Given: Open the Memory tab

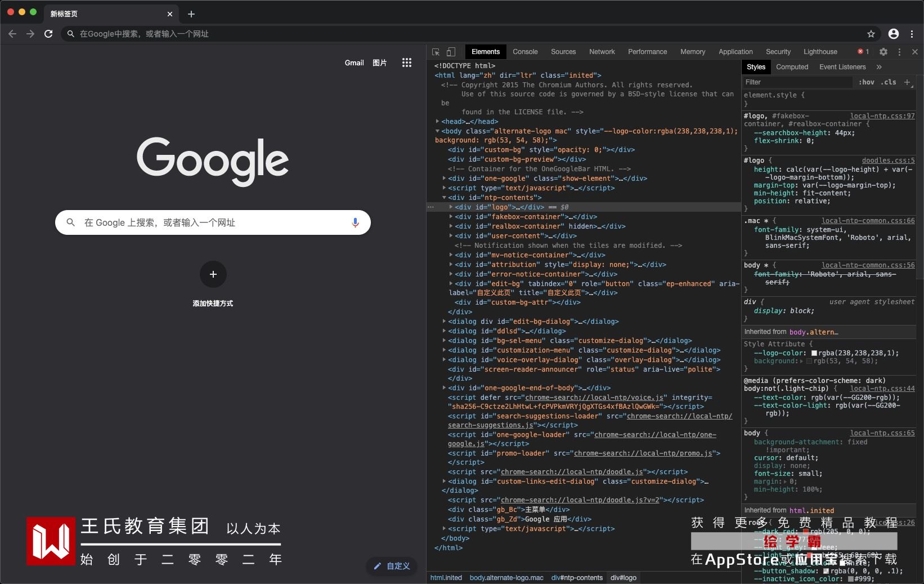Looking at the screenshot, I should pyautogui.click(x=693, y=52).
